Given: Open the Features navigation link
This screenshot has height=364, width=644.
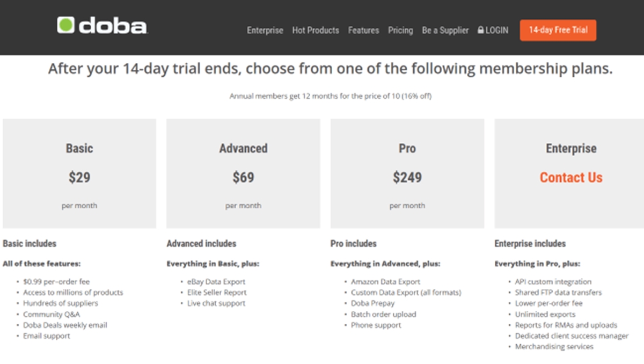Looking at the screenshot, I should tap(363, 31).
